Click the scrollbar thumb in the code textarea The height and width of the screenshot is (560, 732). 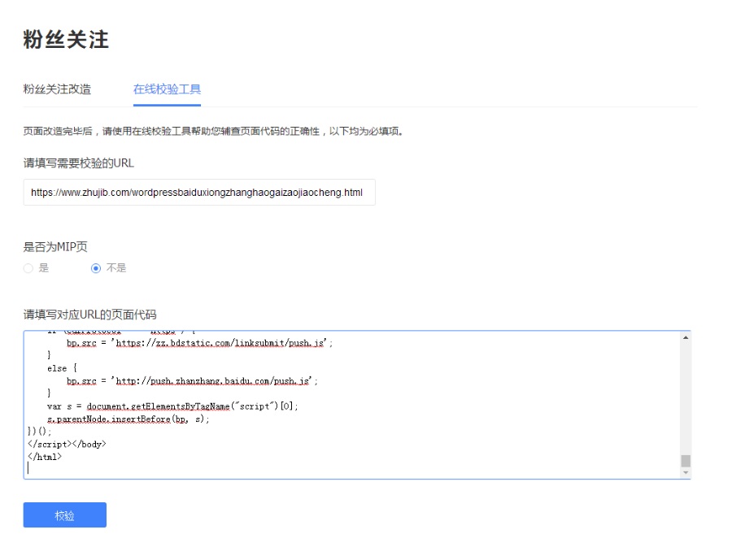click(686, 461)
